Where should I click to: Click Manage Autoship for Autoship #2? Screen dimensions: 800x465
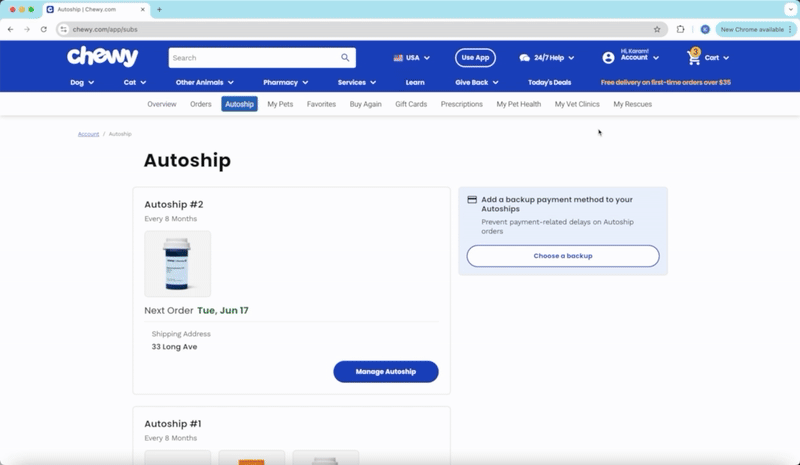click(x=386, y=372)
